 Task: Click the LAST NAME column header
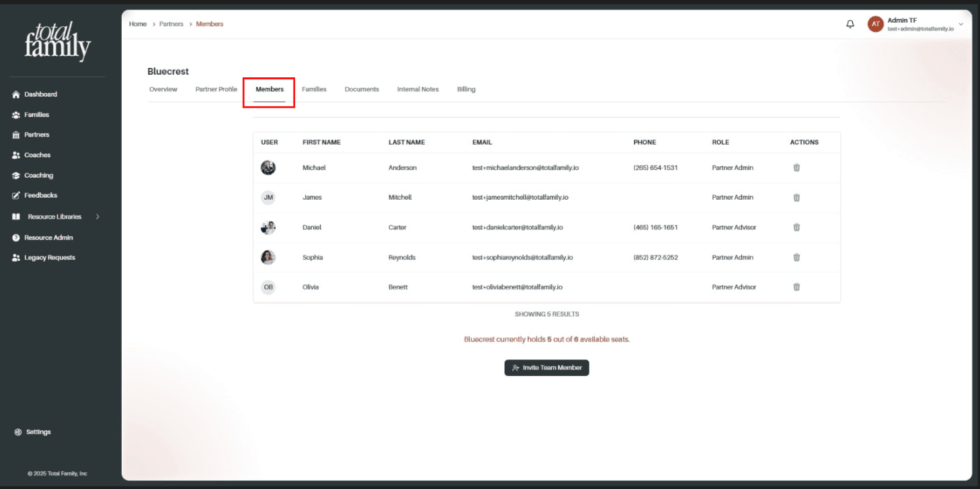tap(407, 143)
